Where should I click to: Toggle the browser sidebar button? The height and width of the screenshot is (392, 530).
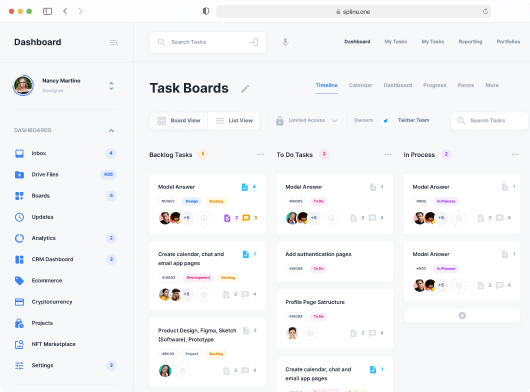point(48,11)
